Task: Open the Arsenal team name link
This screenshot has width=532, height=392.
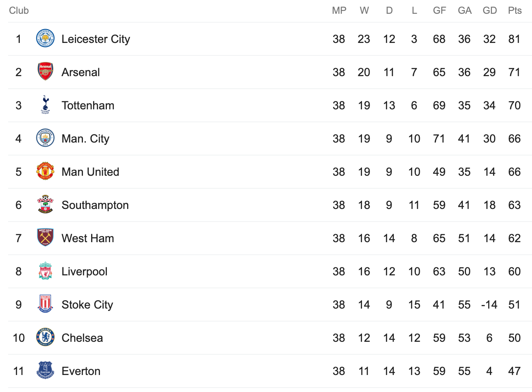Action: click(81, 72)
